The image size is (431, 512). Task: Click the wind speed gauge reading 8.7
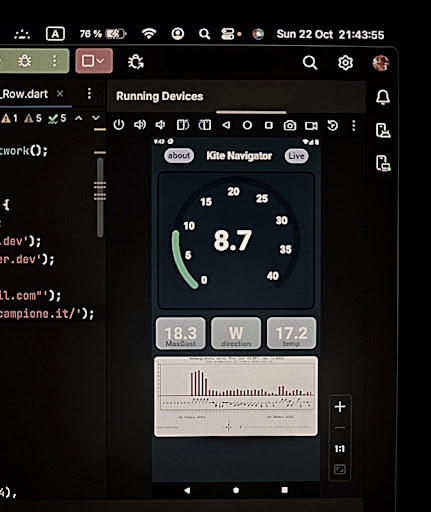coord(236,241)
